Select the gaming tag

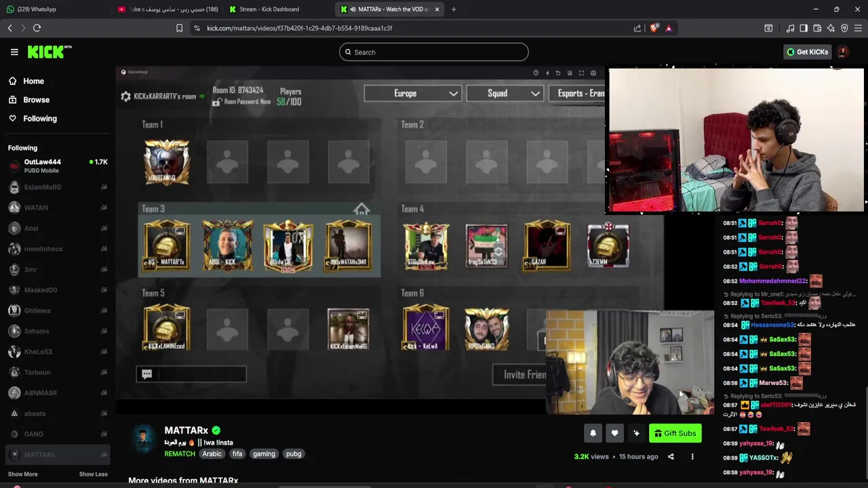pos(264,454)
